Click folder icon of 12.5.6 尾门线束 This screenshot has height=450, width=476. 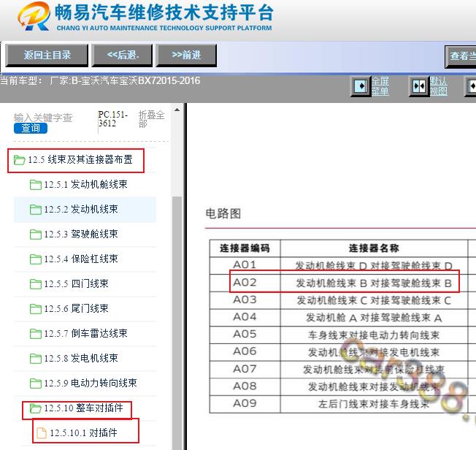(36, 309)
